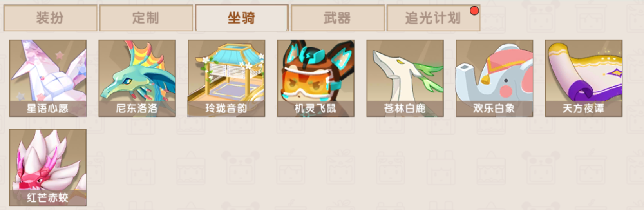Select the 红芒赤蛟 red dragon mount
The height and width of the screenshot is (210, 644).
point(48,167)
